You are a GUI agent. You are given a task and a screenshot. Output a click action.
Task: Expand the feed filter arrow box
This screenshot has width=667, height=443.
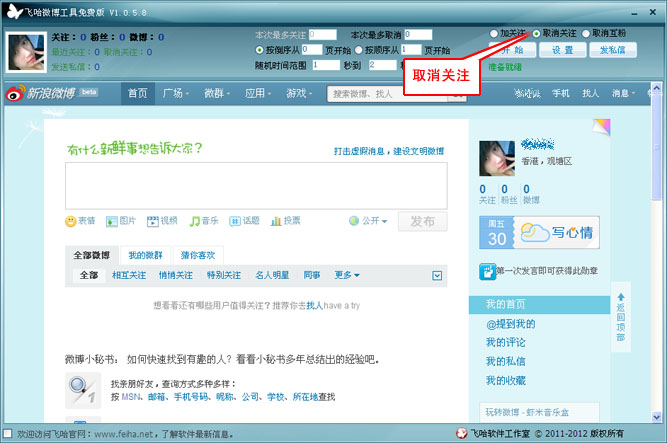[437, 276]
